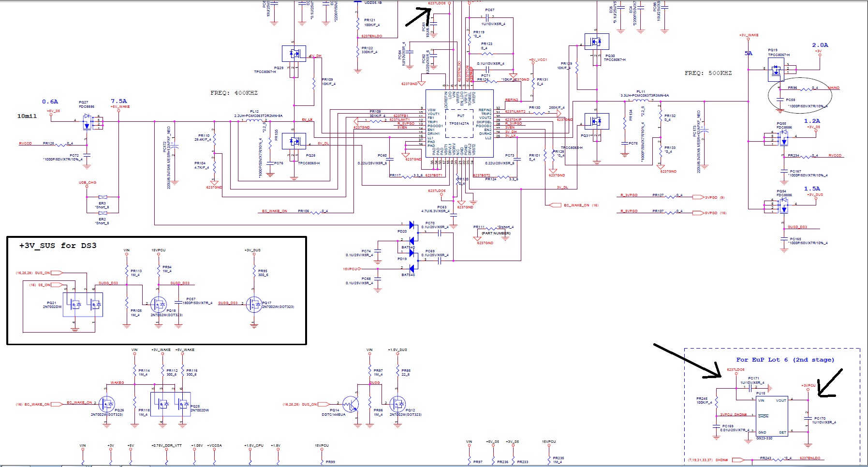
Task: Select the PU15 G923-330 regulator body
Action: coord(772,416)
